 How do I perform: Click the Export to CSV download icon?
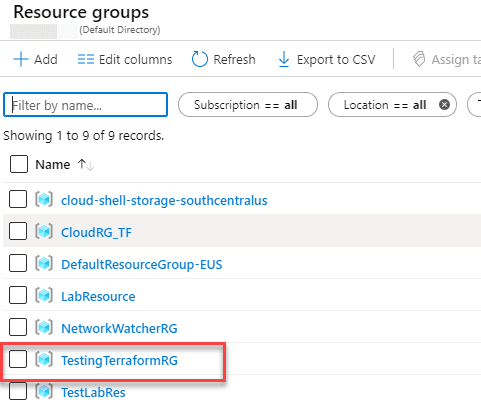284,59
